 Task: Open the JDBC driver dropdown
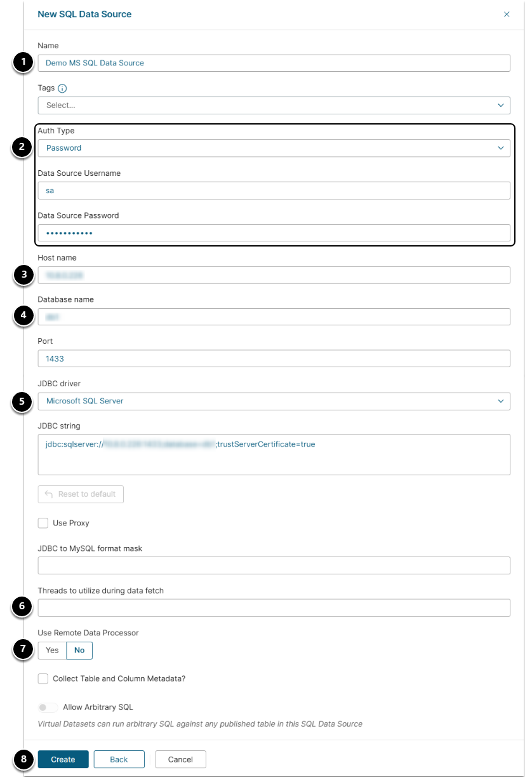pyautogui.click(x=274, y=401)
